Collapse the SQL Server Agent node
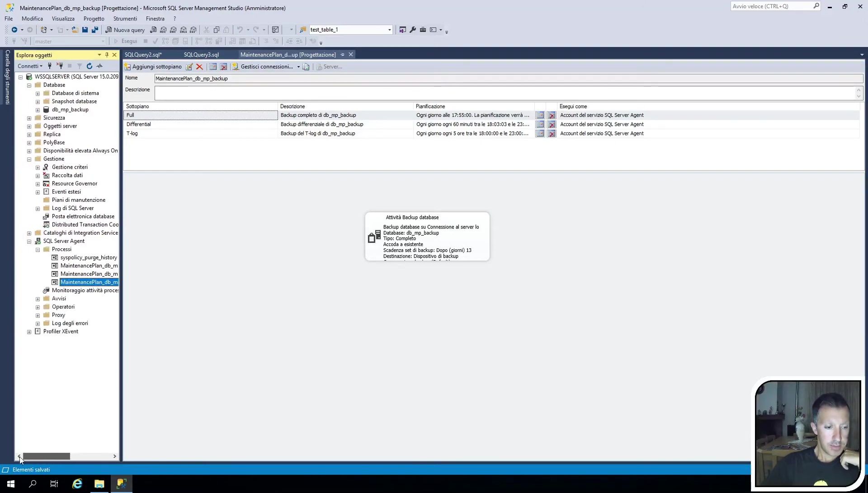 (x=29, y=242)
